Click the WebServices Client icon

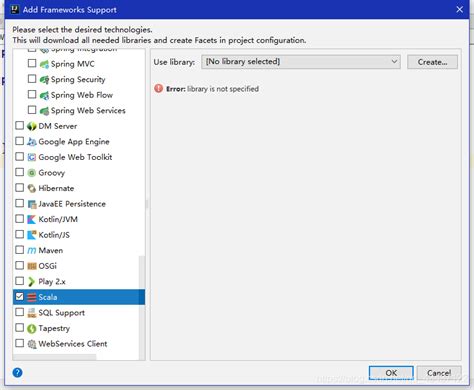(x=32, y=344)
